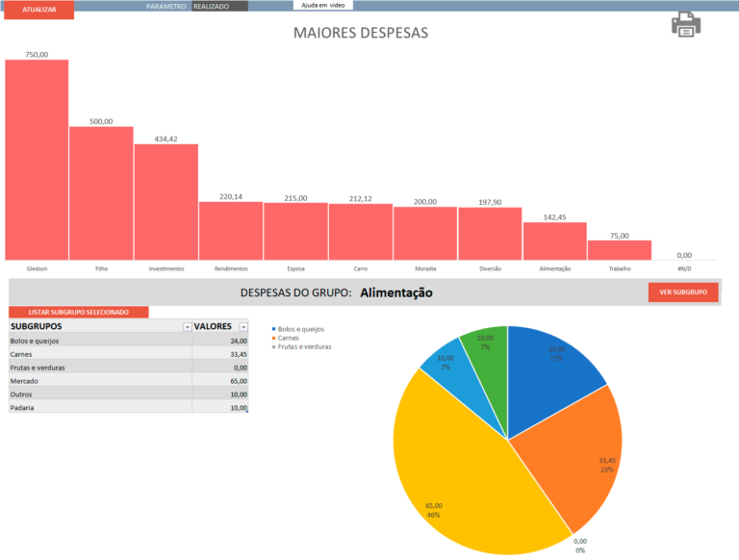Click the 'DESPESAS DO GRUPO:' label
The height and width of the screenshot is (560, 739).
[296, 293]
